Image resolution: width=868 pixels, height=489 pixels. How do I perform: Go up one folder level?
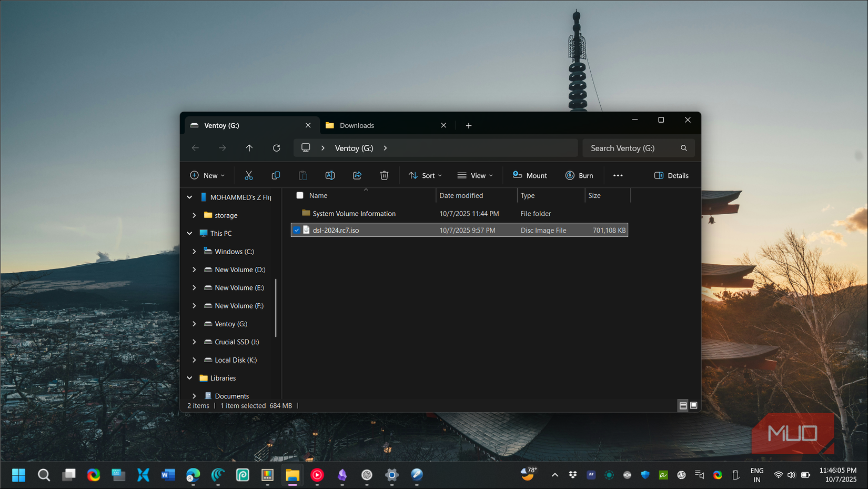[249, 148]
